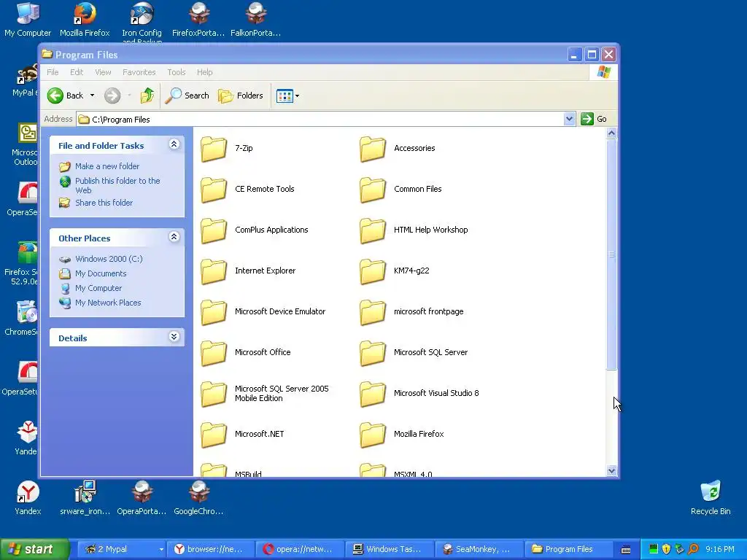
Task: Select the Microsoft Office folder icon
Action: click(214, 353)
